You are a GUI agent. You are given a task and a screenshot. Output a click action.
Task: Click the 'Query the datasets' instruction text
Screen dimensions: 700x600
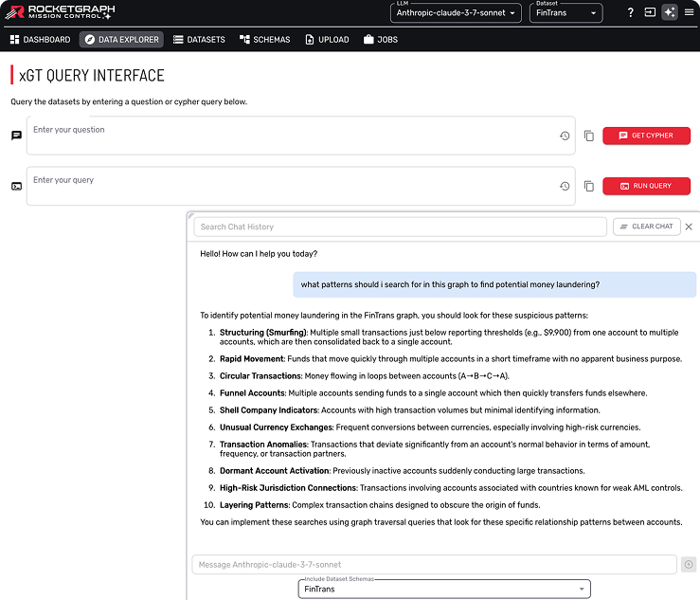point(129,101)
